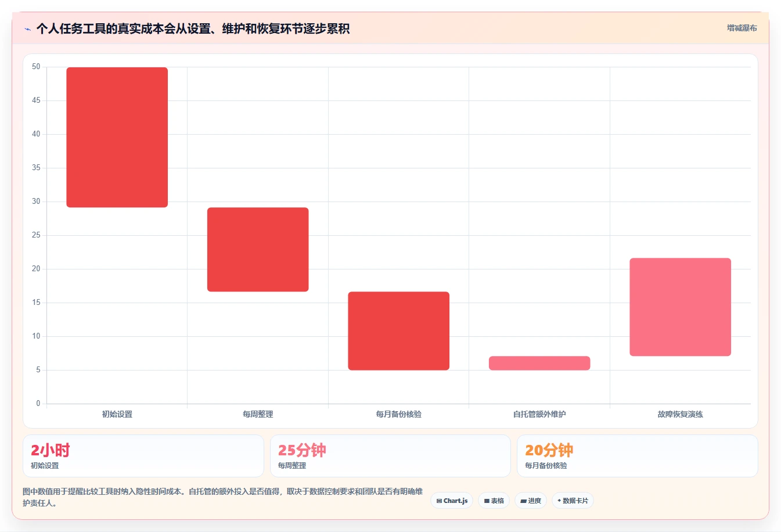Click the 初始设置 waterfall bar
This screenshot has height=532, width=781.
(x=117, y=137)
